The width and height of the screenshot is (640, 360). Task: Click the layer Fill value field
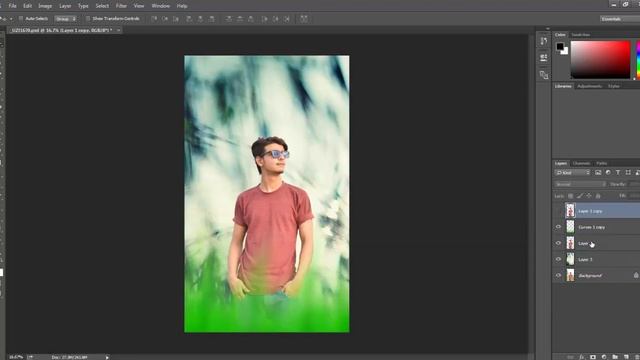635,196
